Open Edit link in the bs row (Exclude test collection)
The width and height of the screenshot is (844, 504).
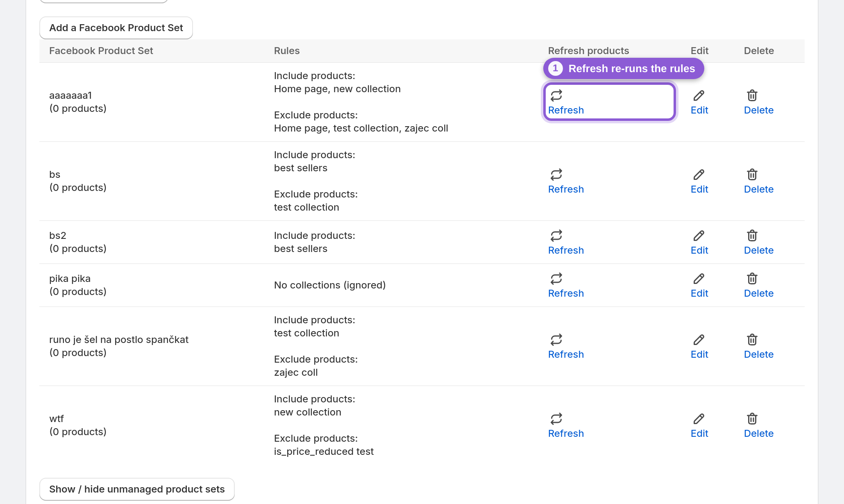point(699,189)
